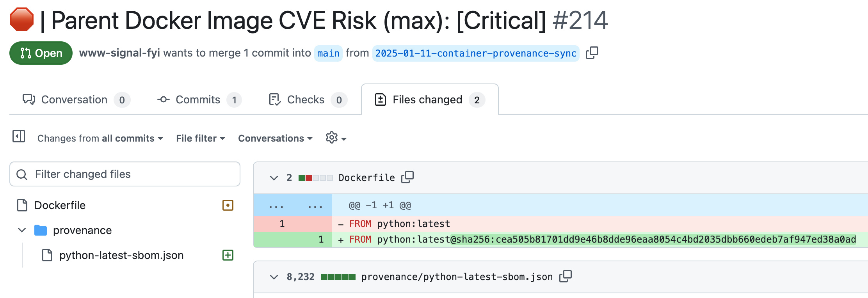Open the Checks tab

click(308, 100)
